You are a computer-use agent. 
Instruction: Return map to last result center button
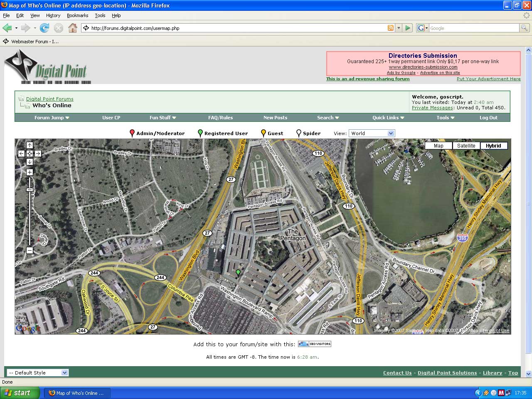point(30,153)
